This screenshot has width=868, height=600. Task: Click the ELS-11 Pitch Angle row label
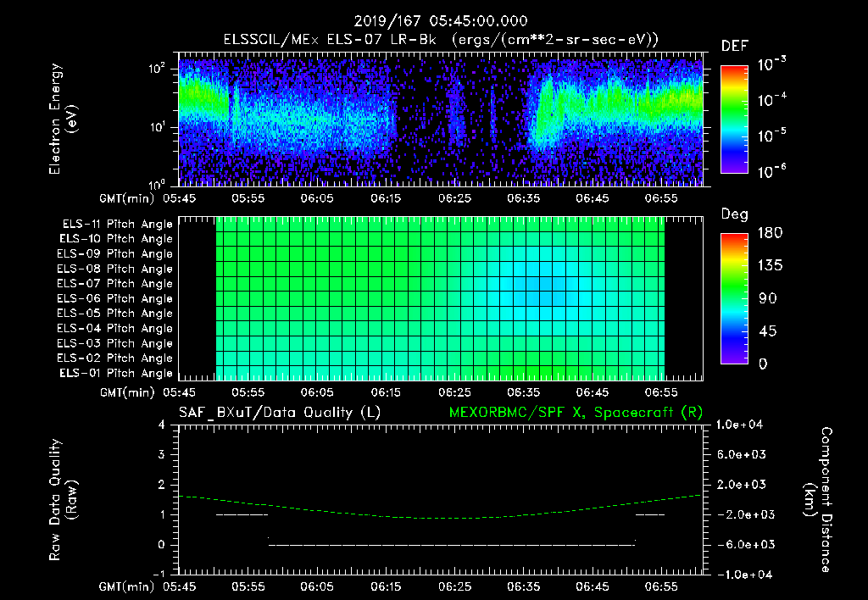[x=117, y=225]
